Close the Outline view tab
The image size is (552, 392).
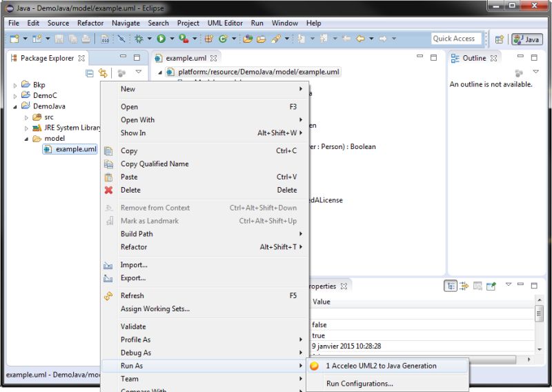tap(494, 58)
